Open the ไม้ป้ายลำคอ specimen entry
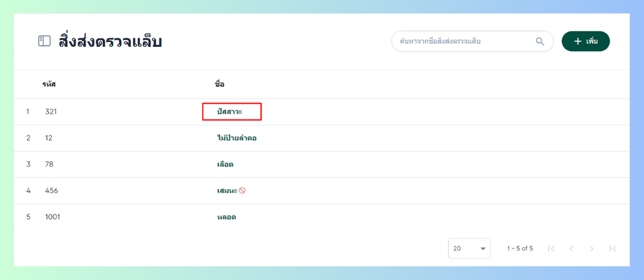This screenshot has width=644, height=280. point(237,138)
